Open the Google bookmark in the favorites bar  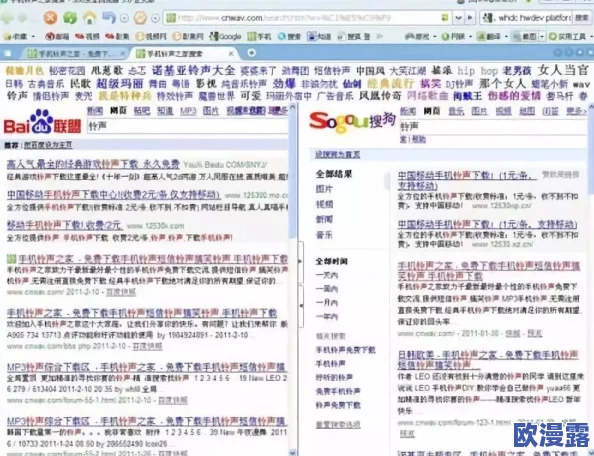tap(225, 36)
